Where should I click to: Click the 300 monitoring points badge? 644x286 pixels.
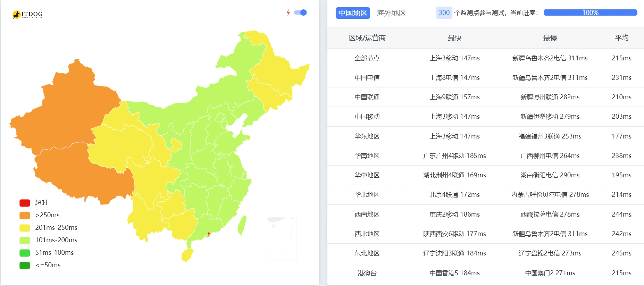pos(444,12)
